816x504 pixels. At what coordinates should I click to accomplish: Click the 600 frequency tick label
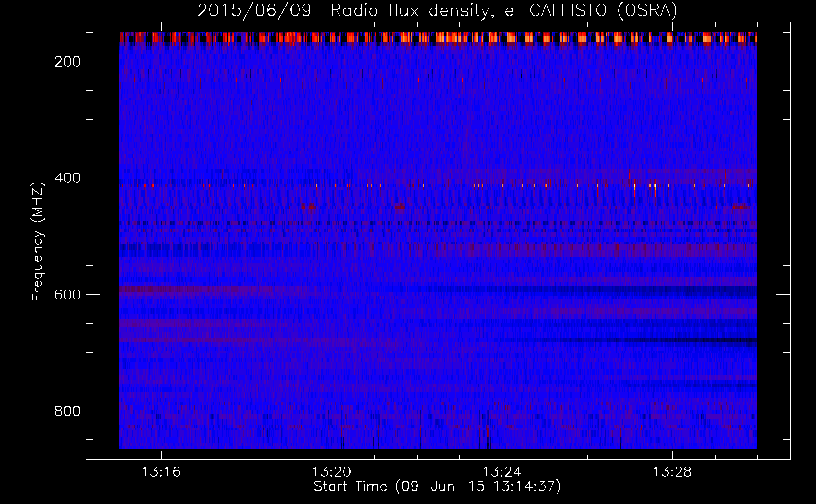(68, 295)
